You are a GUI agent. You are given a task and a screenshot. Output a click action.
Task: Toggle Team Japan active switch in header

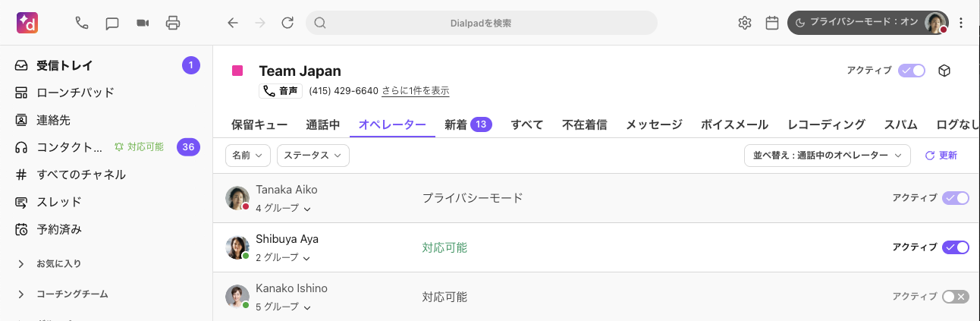[912, 71]
